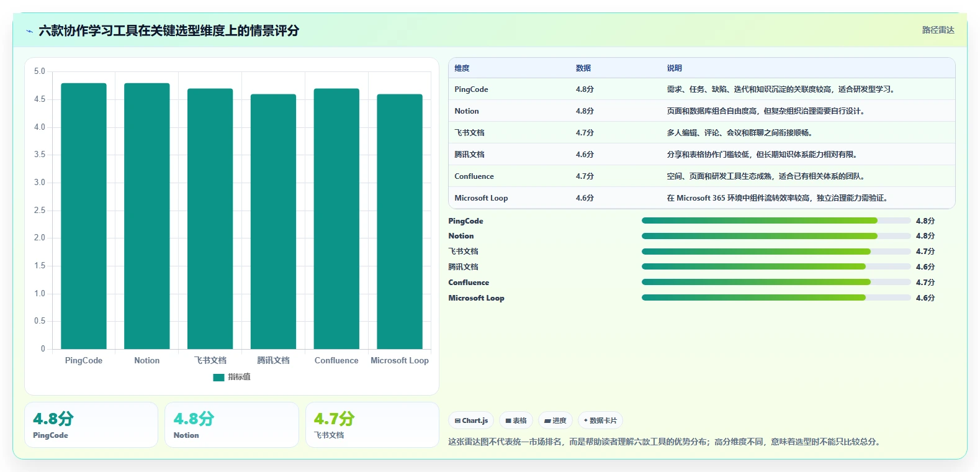
Task: Click description starting 页面和数据库组合
Action: tap(766, 111)
